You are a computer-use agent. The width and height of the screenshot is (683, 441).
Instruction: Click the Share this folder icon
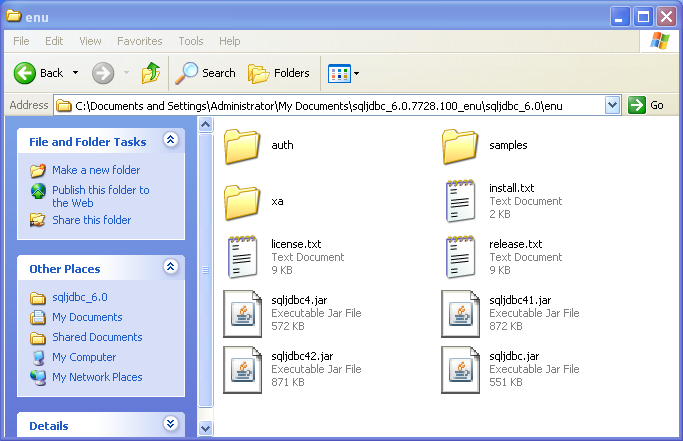click(37, 220)
